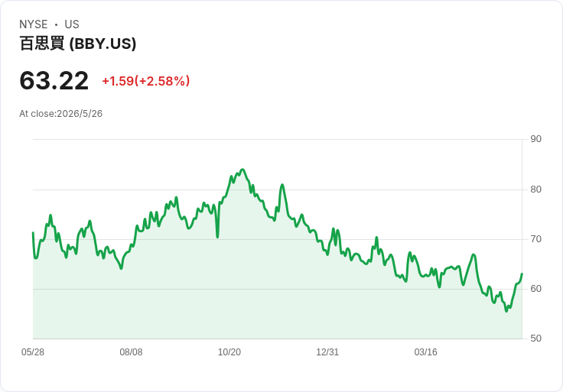
Task: Click the 50 price axis label
Action: click(x=536, y=339)
